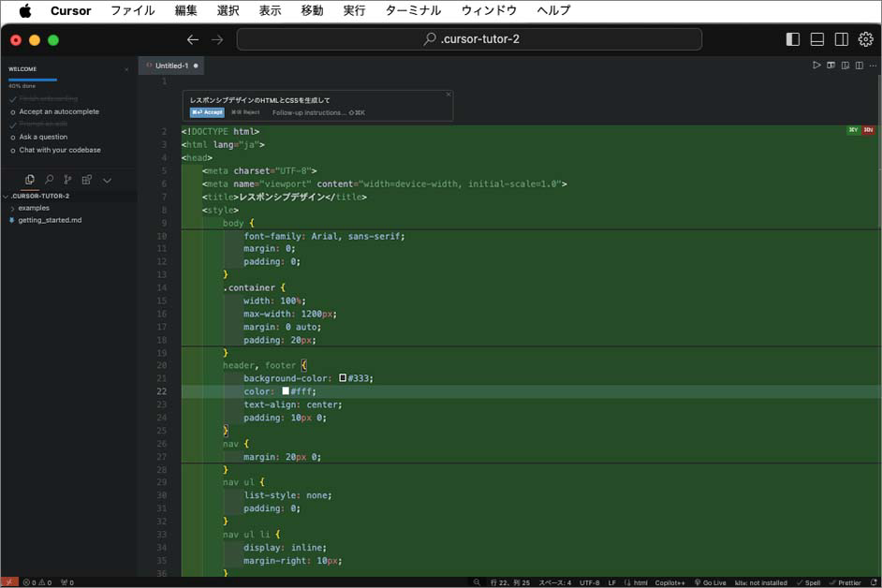The height and width of the screenshot is (588, 882).
Task: Toggle Spell checking in the status bar
Action: [811, 581]
